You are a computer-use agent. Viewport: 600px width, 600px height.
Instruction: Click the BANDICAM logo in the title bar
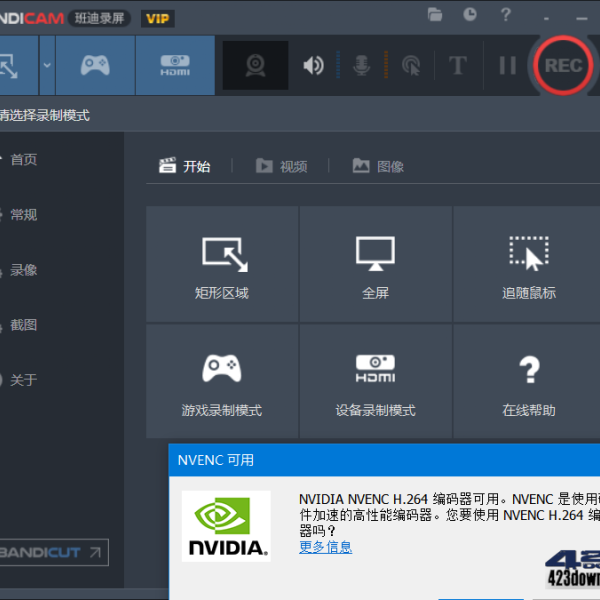[32, 18]
